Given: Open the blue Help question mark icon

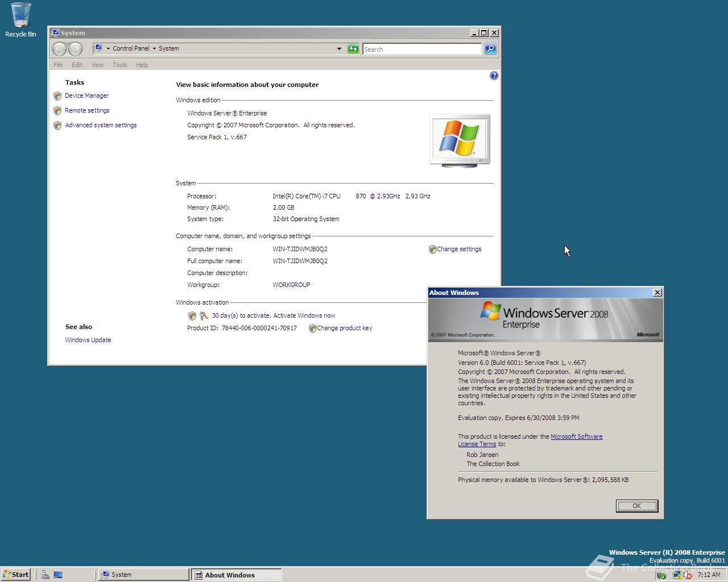Looking at the screenshot, I should (x=494, y=76).
